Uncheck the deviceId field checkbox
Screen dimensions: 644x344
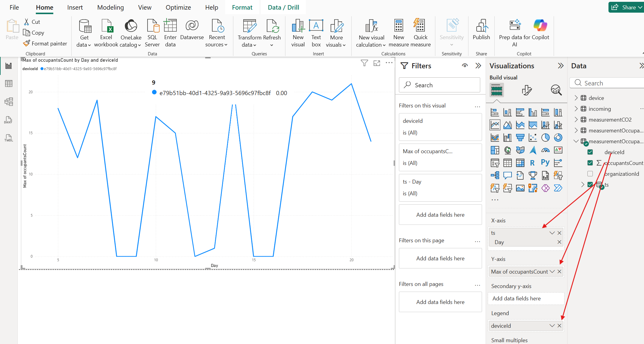click(590, 152)
